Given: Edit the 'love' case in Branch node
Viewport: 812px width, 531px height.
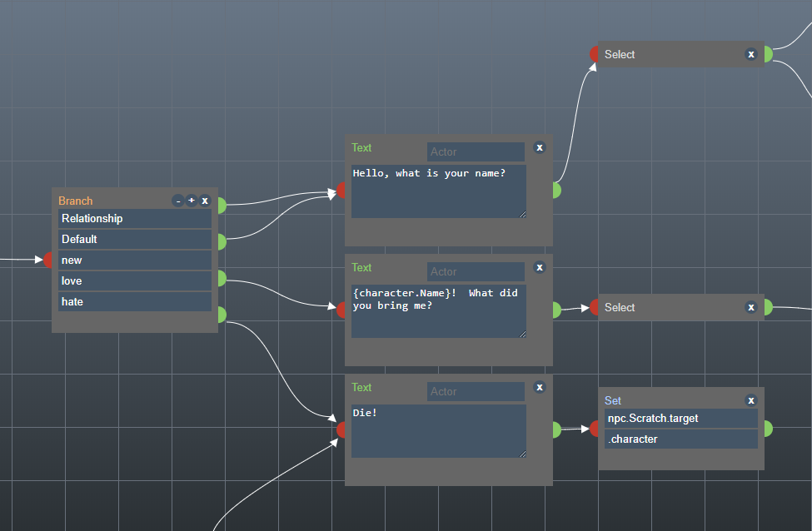Looking at the screenshot, I should click(135, 280).
